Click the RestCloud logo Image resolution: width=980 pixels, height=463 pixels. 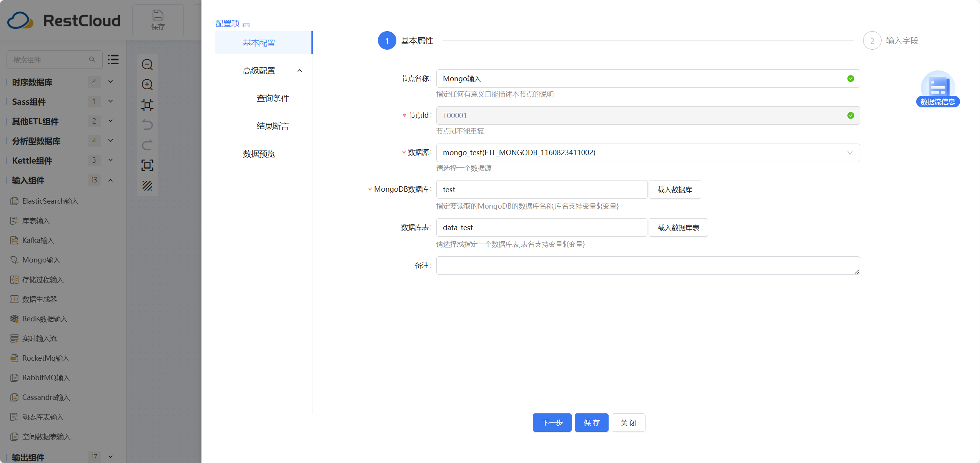tap(64, 20)
